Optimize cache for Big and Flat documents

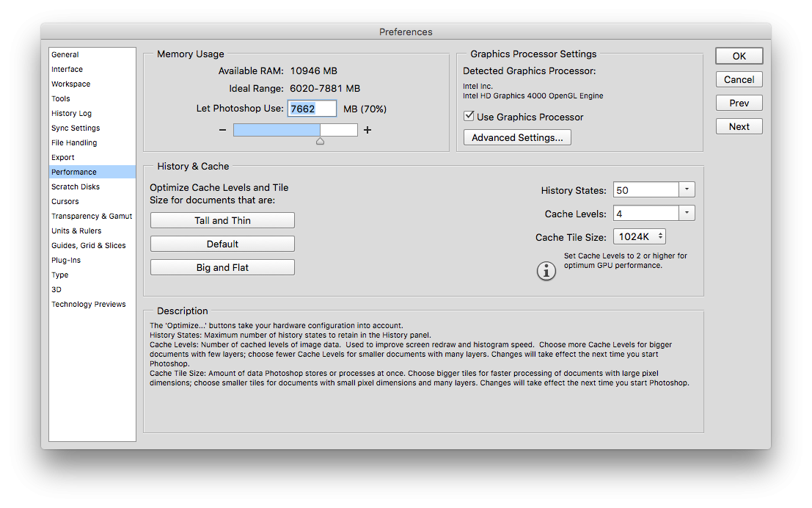coord(223,267)
